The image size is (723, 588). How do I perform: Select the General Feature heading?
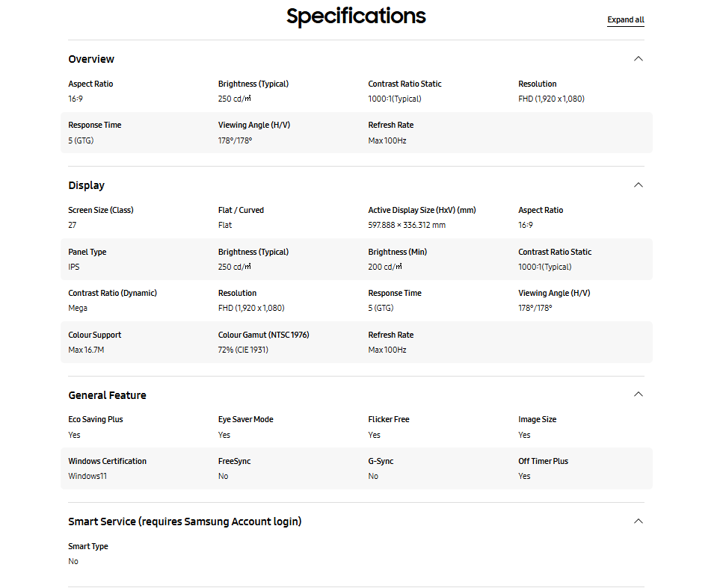click(107, 395)
